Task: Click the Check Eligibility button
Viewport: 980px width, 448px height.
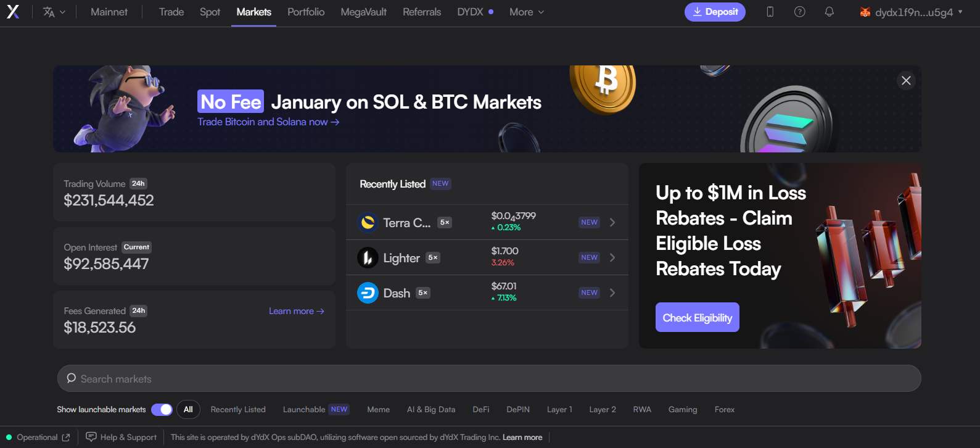Action: (x=697, y=317)
